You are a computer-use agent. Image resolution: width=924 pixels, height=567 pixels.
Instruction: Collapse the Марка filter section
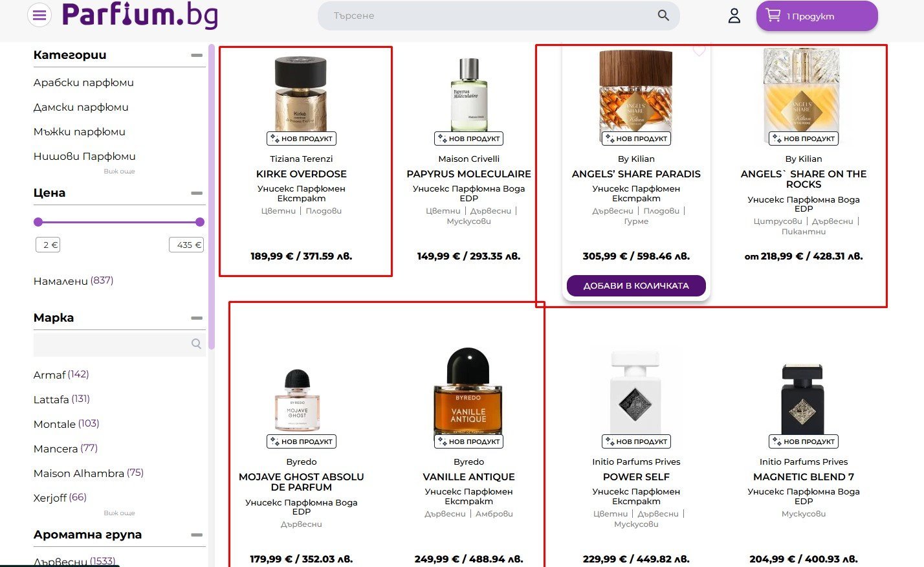(197, 318)
